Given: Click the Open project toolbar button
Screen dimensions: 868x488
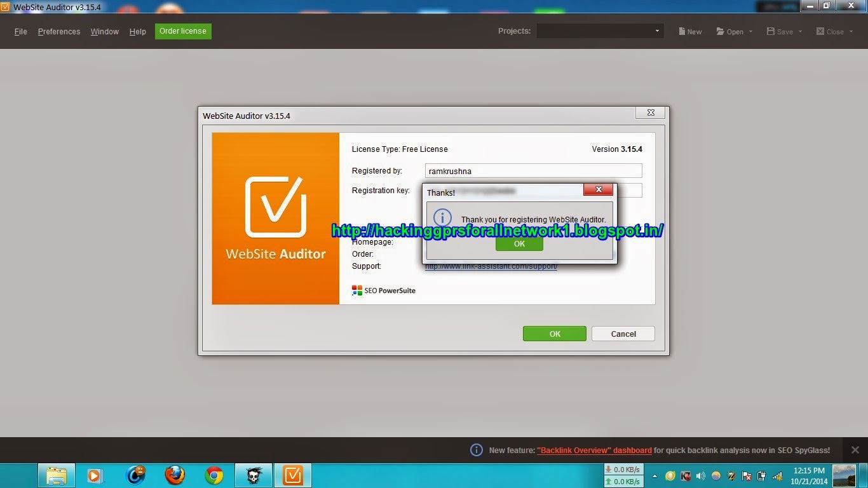Looking at the screenshot, I should click(730, 32).
